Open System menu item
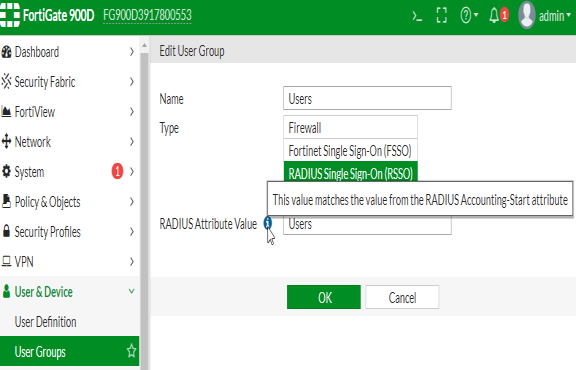Viewport: 576px width, 370px height. coord(69,172)
